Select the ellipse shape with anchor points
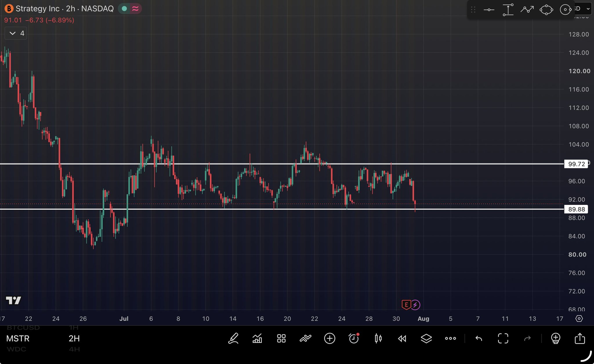Viewport: 594px width, 364px height. [x=546, y=10]
